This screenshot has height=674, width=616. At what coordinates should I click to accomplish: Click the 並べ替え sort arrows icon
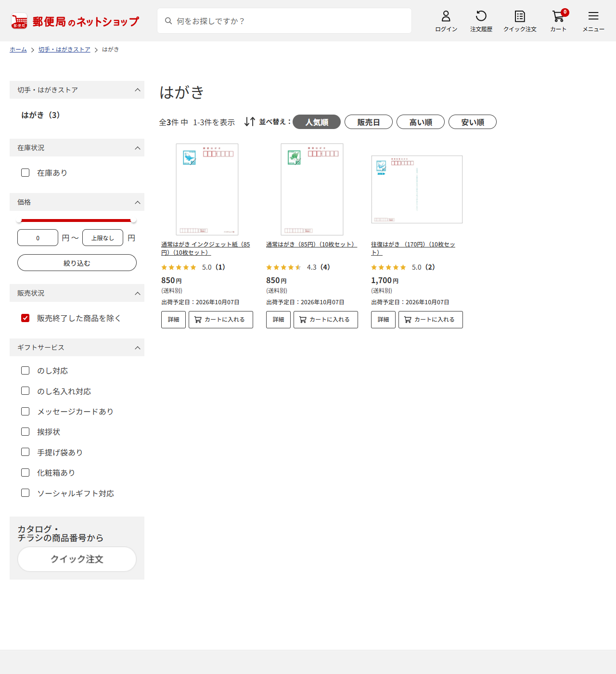tap(249, 122)
